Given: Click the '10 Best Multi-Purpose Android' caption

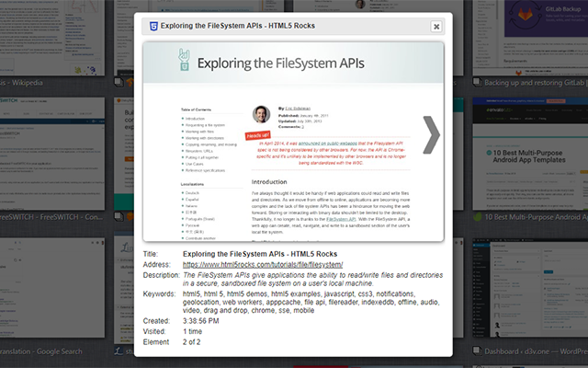Looking at the screenshot, I should coord(537,217).
